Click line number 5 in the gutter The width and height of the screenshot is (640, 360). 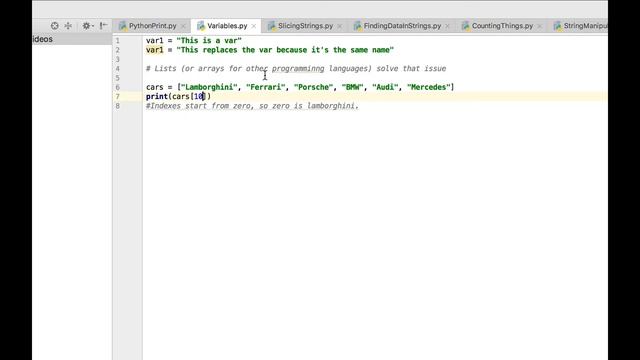coord(118,78)
